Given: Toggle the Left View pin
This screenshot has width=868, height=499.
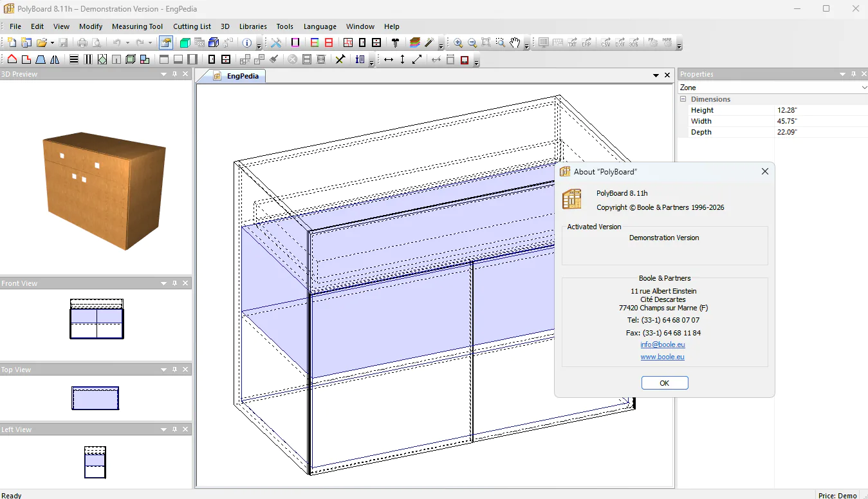Looking at the screenshot, I should point(174,429).
